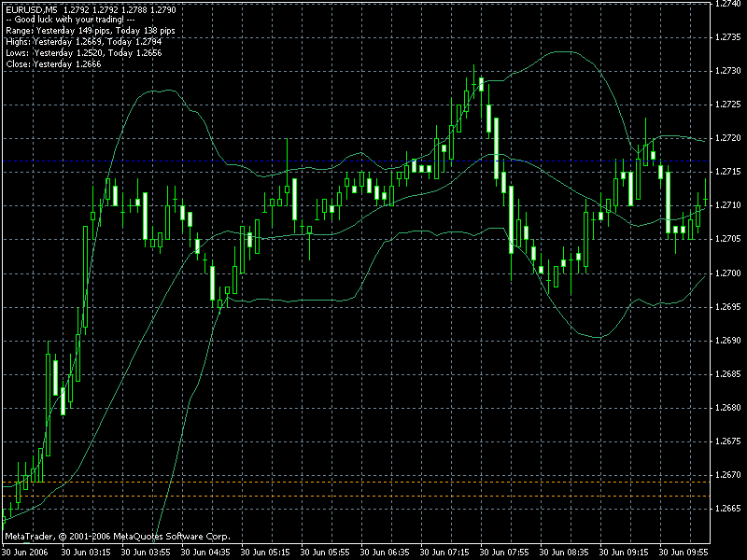This screenshot has height=560, width=747.
Task: Select the '30 Jun 03:15' time label
Action: [x=86, y=553]
